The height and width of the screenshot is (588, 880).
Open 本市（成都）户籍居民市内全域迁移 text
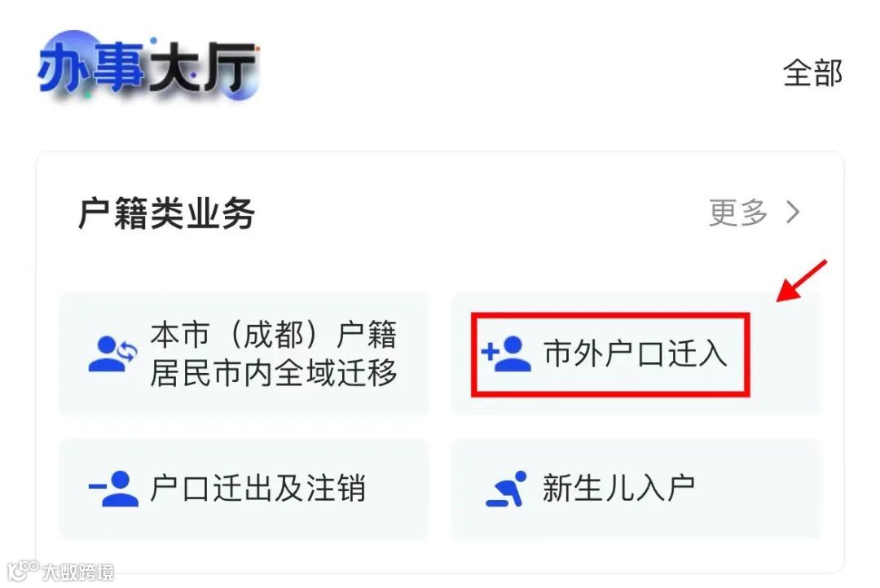coord(273,353)
